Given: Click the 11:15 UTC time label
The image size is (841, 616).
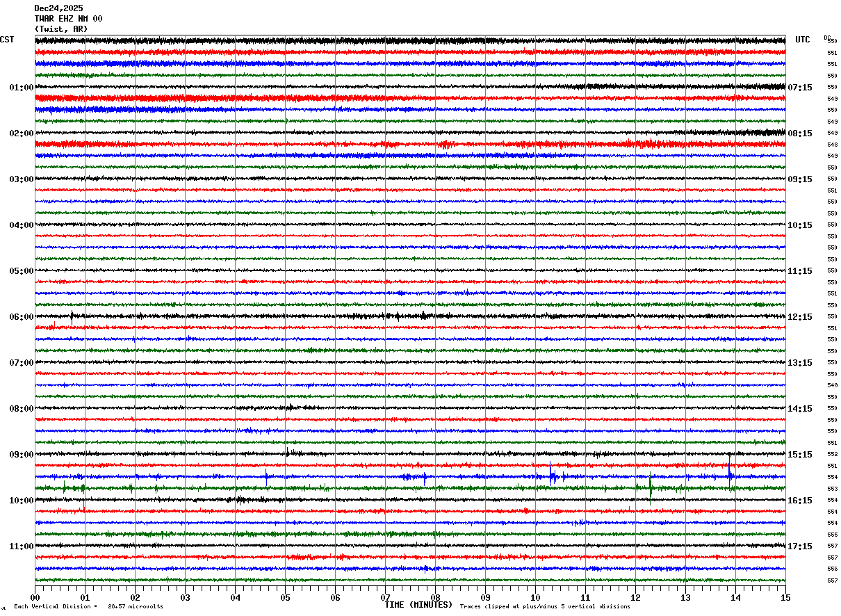Looking at the screenshot, I should pyautogui.click(x=800, y=271).
